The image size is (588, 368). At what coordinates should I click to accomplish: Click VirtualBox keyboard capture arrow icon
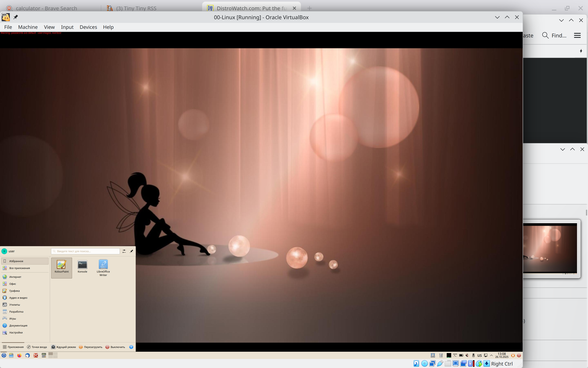click(487, 364)
